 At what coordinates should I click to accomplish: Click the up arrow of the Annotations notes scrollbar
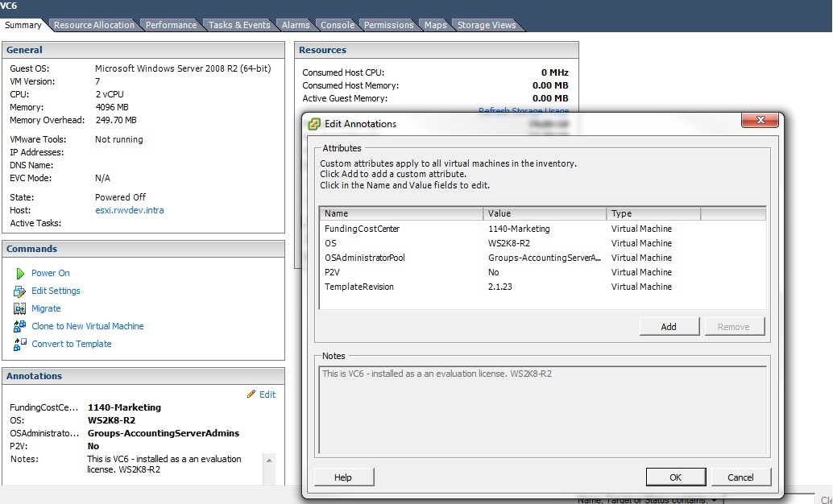tap(269, 461)
